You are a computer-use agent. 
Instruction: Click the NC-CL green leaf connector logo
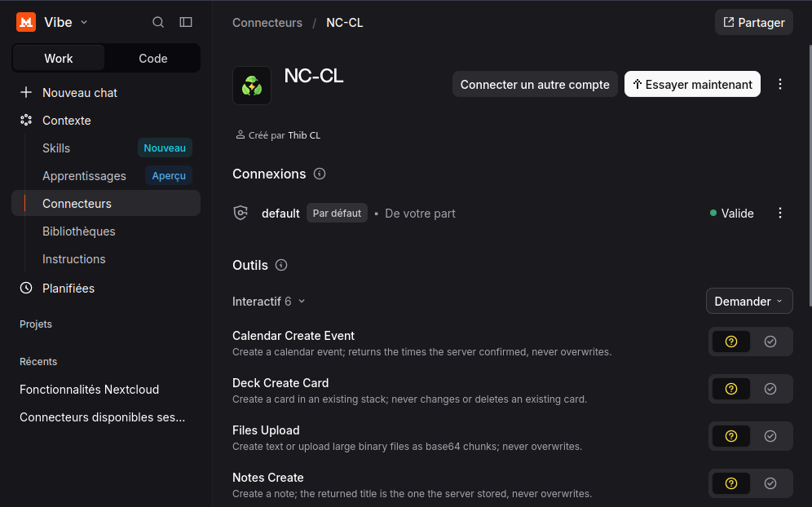click(x=252, y=86)
